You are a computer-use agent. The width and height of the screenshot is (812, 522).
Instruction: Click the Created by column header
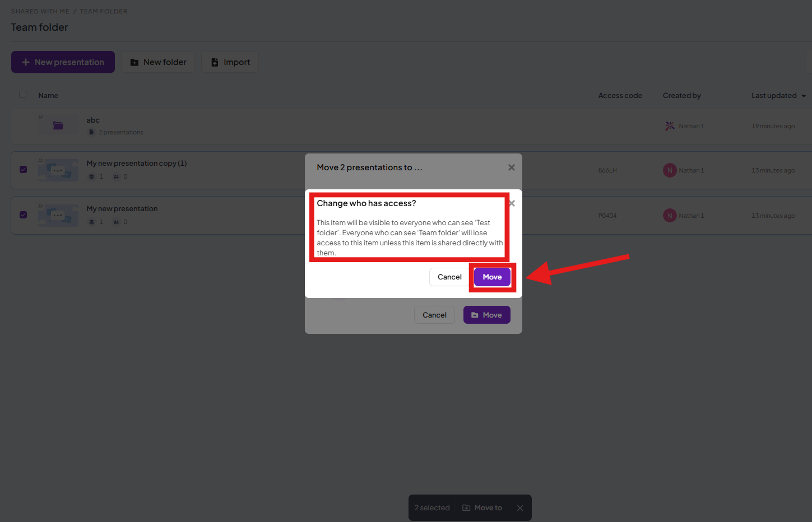pyautogui.click(x=682, y=96)
